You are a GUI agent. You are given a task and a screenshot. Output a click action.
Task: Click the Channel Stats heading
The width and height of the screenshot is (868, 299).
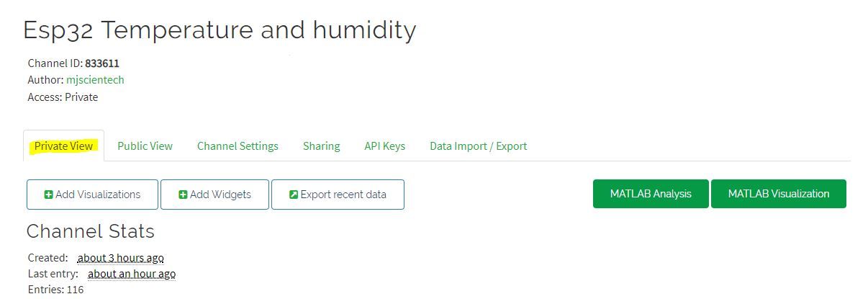pyautogui.click(x=91, y=231)
